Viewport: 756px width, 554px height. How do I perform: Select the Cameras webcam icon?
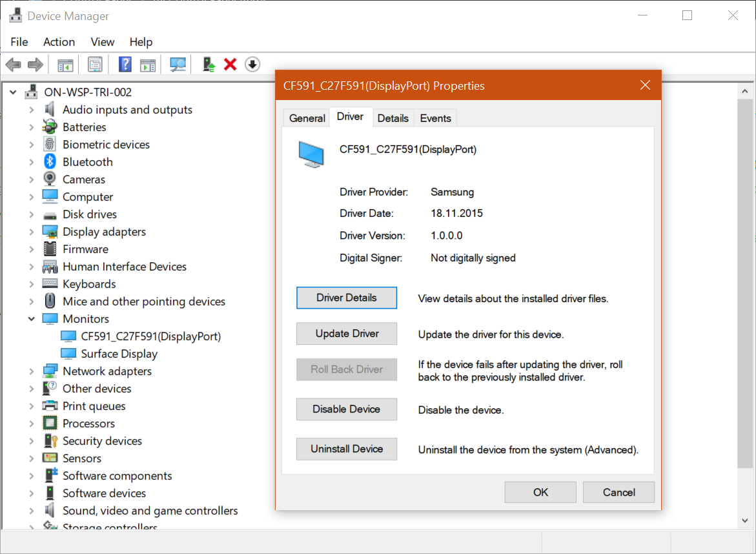coord(50,179)
